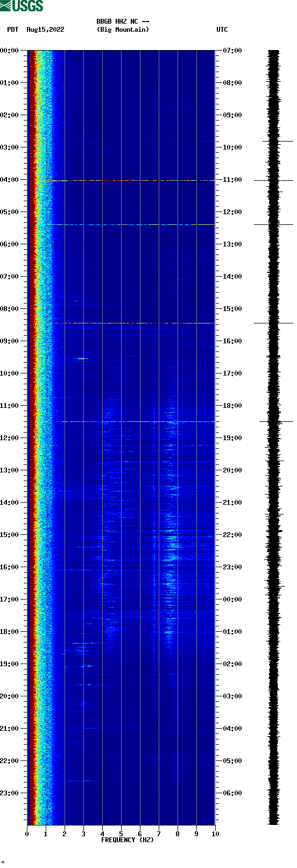Image resolution: width=297 pixels, height=868 pixels.
Task: Click the seismogram spike near 15:30 UTC
Action: point(273,323)
